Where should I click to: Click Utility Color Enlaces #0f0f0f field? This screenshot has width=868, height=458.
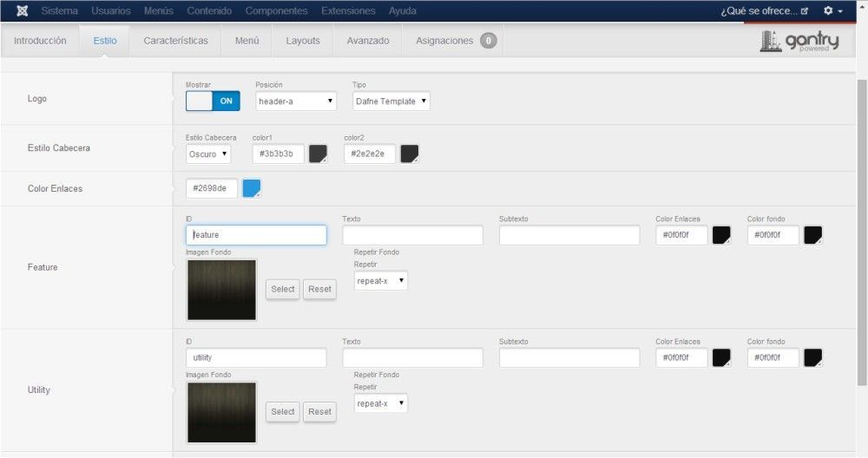pos(681,357)
